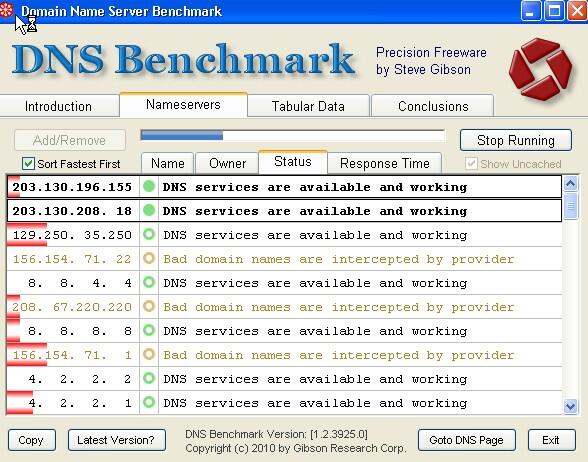Click status circle for 156.154. 71. 1
The width and height of the screenshot is (588, 462).
(x=149, y=354)
